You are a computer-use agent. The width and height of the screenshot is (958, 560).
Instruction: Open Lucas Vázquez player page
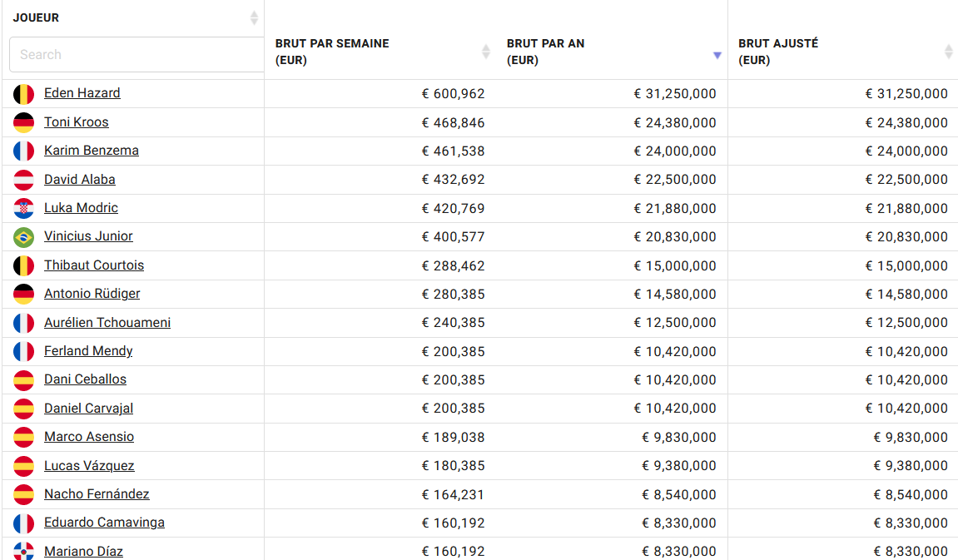click(x=89, y=466)
